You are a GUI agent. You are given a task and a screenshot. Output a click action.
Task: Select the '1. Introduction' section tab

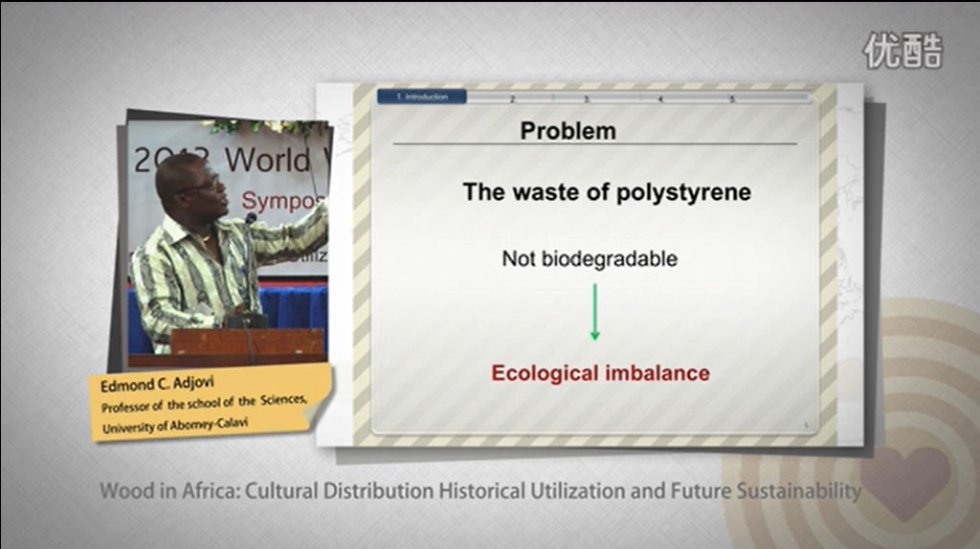(x=421, y=98)
